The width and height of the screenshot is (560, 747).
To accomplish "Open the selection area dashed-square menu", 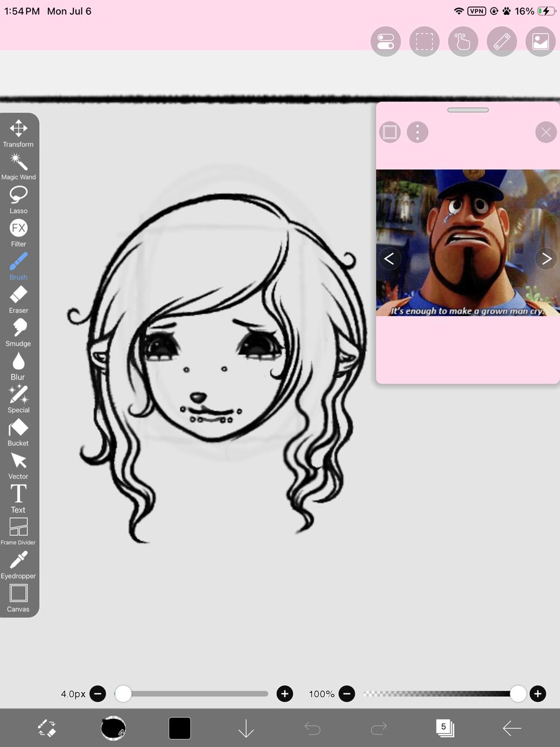I will [424, 42].
